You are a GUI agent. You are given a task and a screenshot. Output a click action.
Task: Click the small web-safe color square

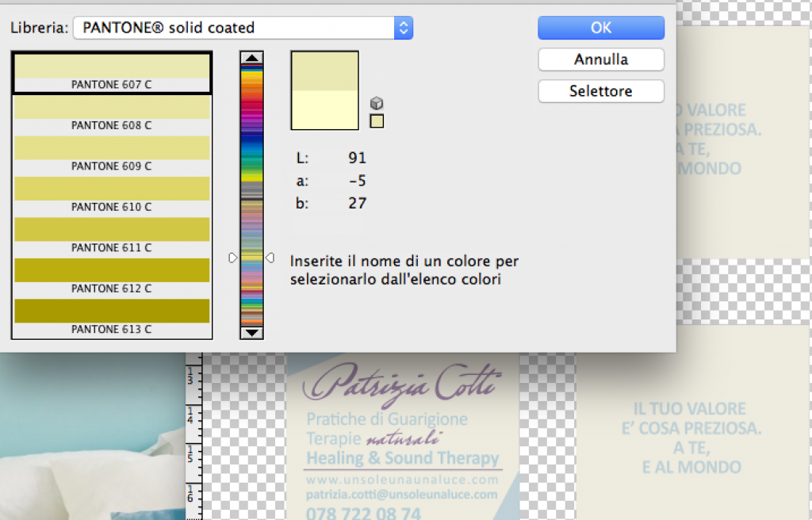pos(377,121)
